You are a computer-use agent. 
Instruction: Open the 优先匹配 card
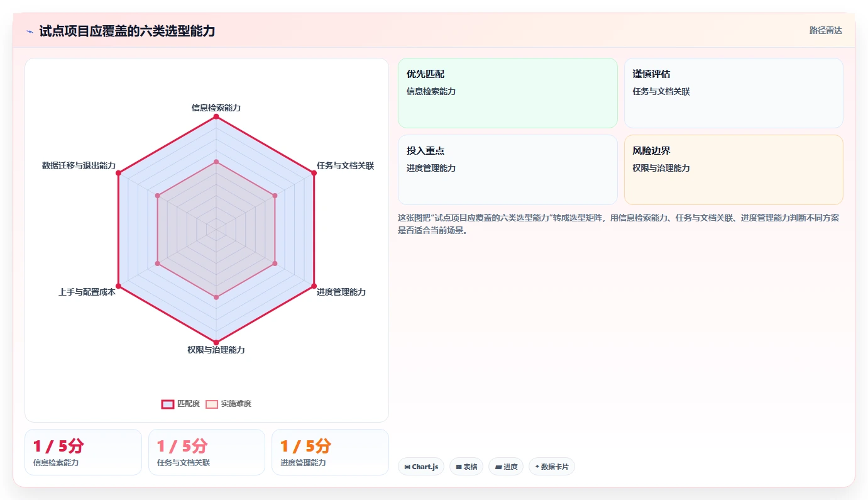tap(508, 93)
